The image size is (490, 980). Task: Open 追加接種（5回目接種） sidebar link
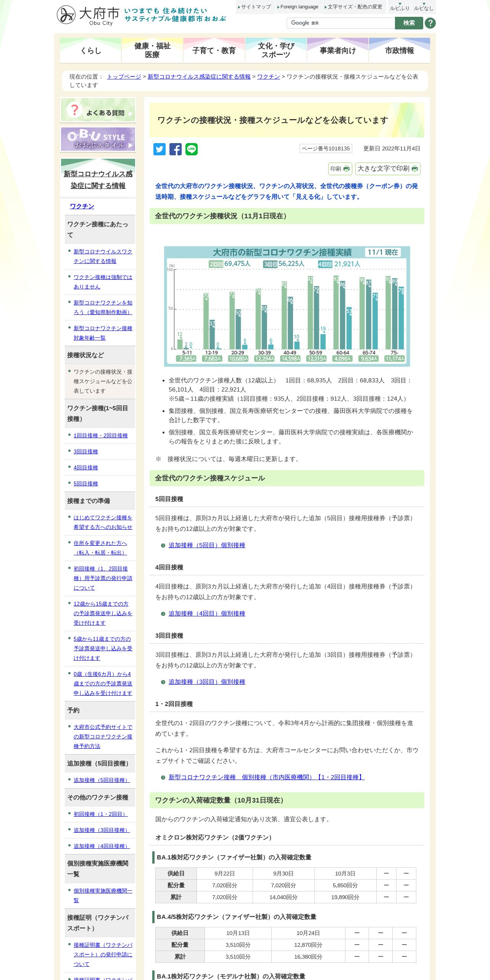pos(102,780)
